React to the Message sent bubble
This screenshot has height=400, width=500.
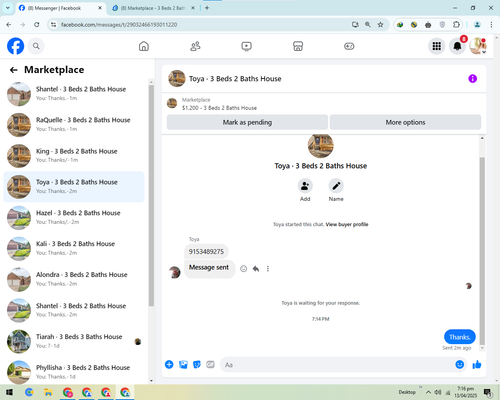click(x=244, y=269)
